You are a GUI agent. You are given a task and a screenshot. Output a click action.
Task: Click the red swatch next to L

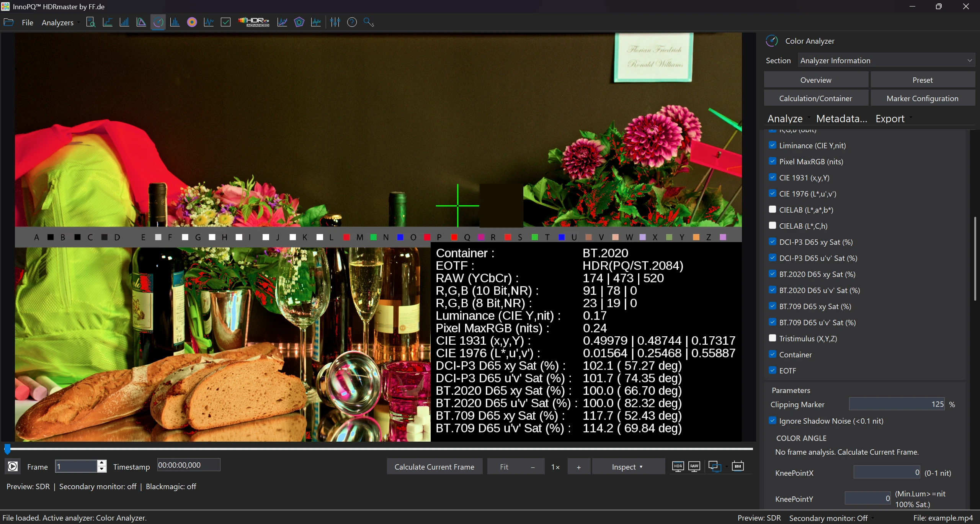point(346,237)
